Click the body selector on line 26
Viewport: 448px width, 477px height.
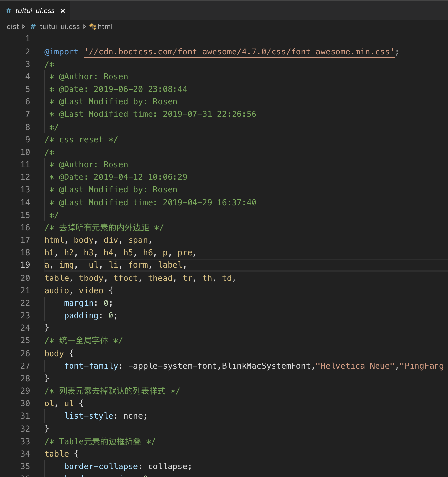coord(54,354)
